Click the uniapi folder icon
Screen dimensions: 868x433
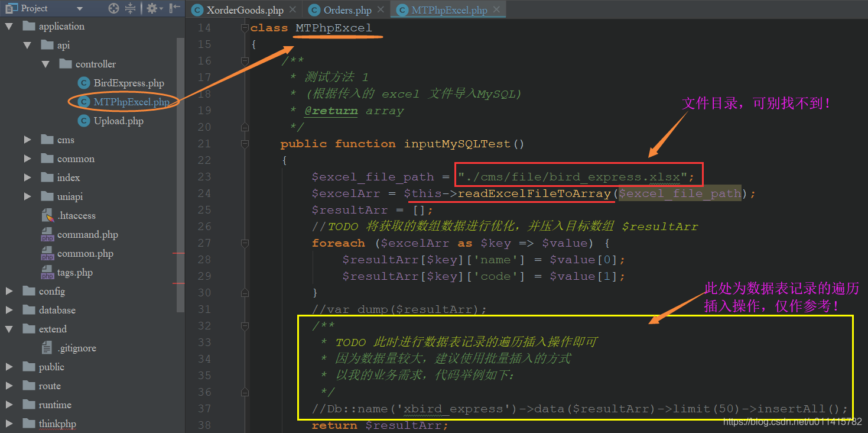coord(47,196)
